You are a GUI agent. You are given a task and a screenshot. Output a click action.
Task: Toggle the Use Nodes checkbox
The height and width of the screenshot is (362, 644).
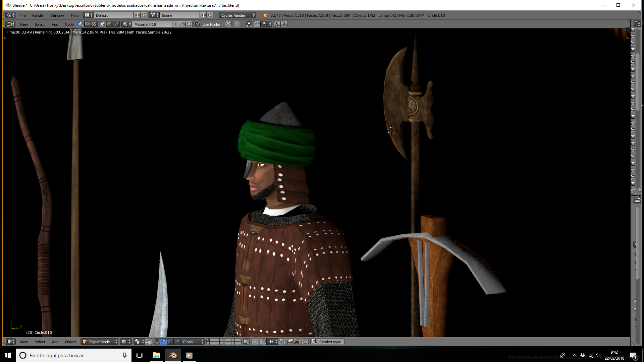(x=198, y=24)
